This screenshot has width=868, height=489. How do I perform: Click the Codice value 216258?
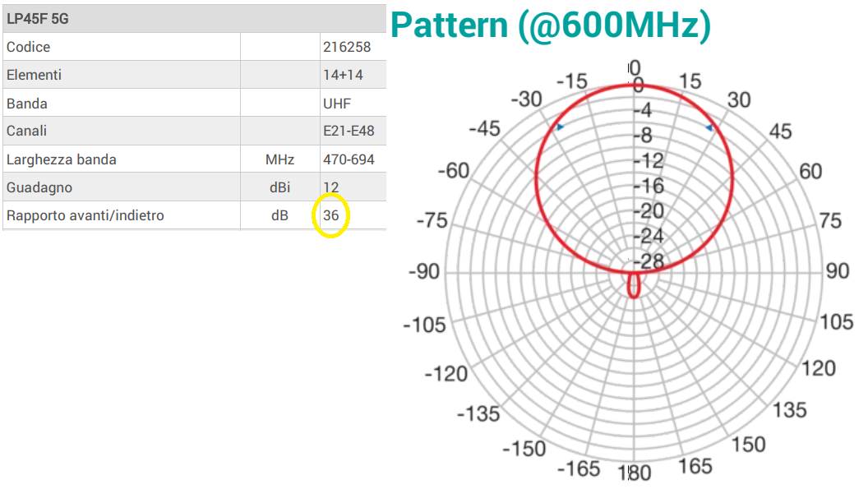point(347,47)
